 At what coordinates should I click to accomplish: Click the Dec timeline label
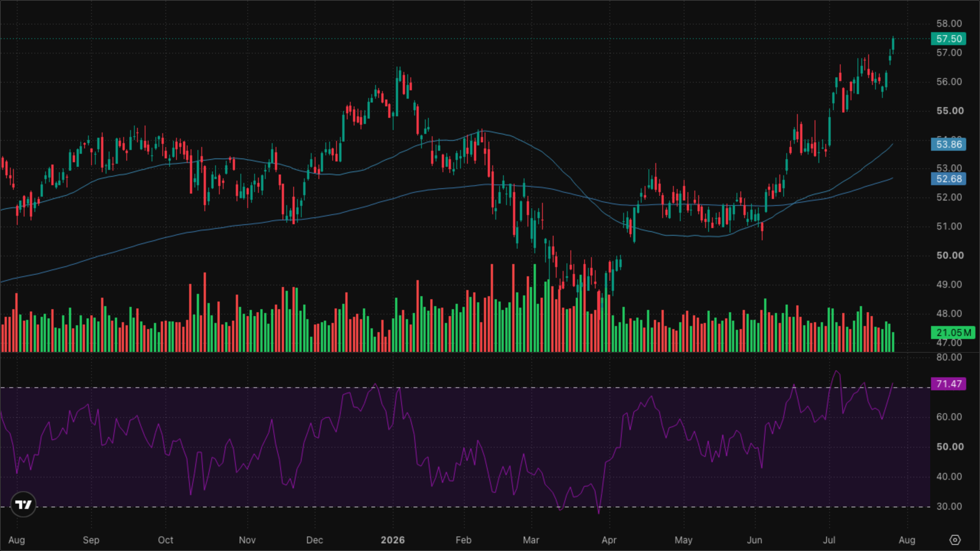(314, 540)
